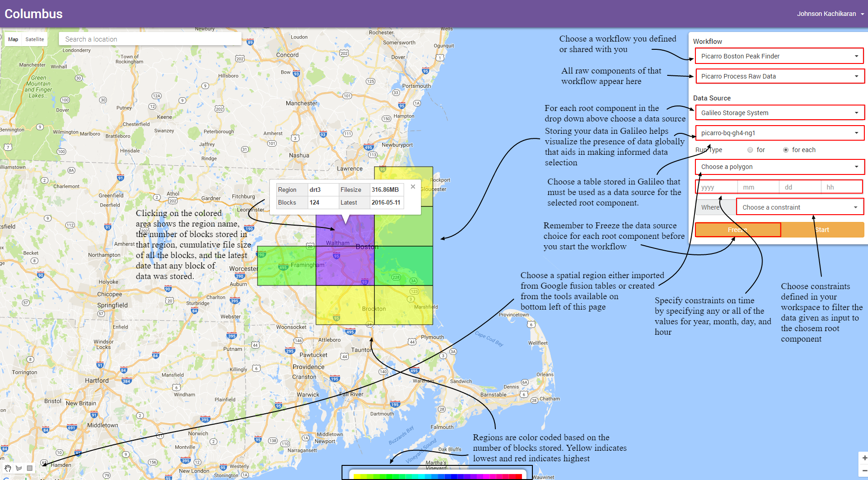Open the Picarro Process Raw Data dropdown
This screenshot has width=868, height=480.
[x=779, y=76]
